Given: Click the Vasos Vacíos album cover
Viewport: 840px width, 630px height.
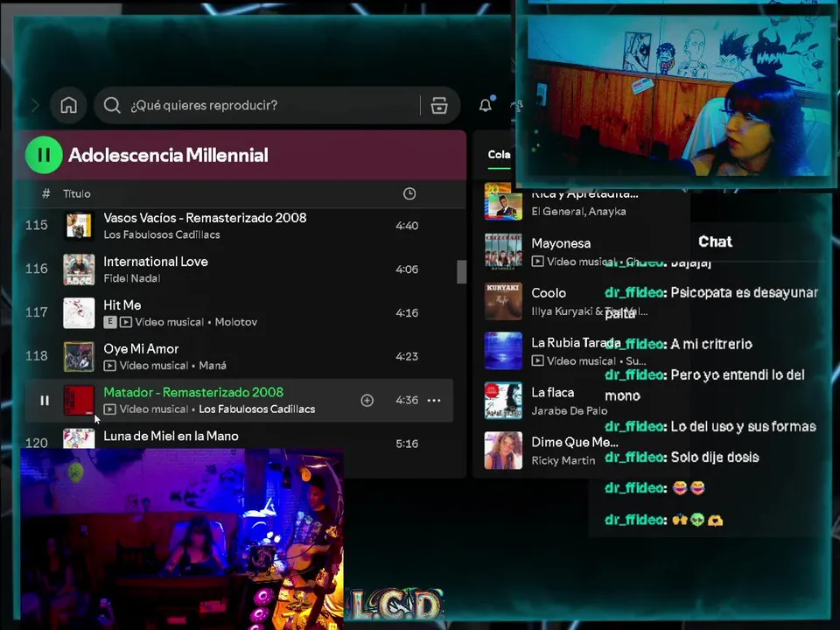Looking at the screenshot, I should click(79, 226).
